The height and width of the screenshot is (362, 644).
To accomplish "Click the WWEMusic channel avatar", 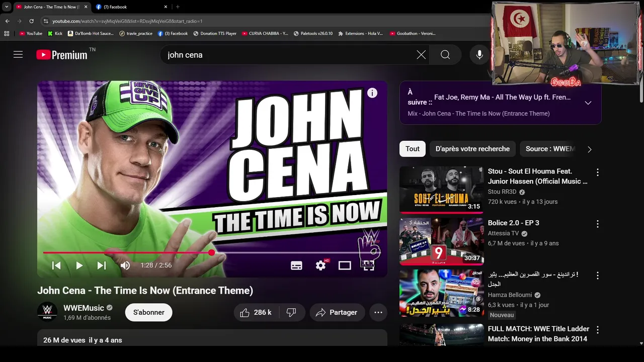I will coord(47,312).
